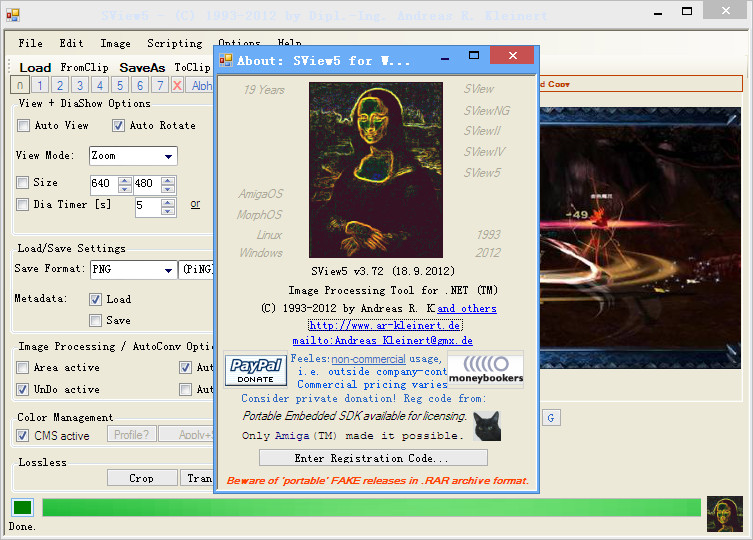Click ToClip in the toolbar
This screenshot has height=540, width=753.
pyautogui.click(x=193, y=68)
